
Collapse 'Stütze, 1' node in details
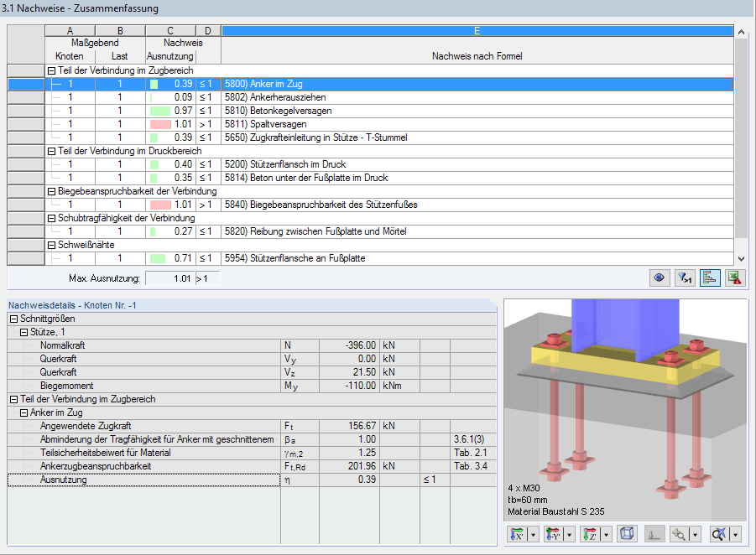pos(23,333)
